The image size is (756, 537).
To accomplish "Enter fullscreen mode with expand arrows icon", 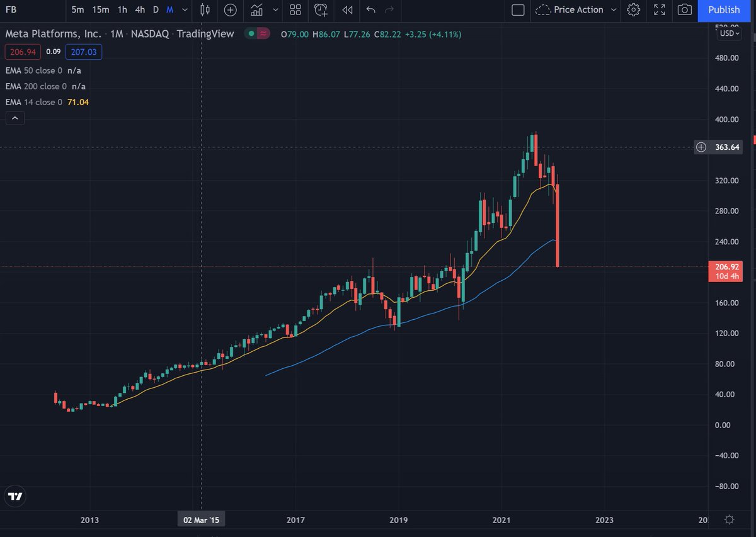I will [x=659, y=9].
